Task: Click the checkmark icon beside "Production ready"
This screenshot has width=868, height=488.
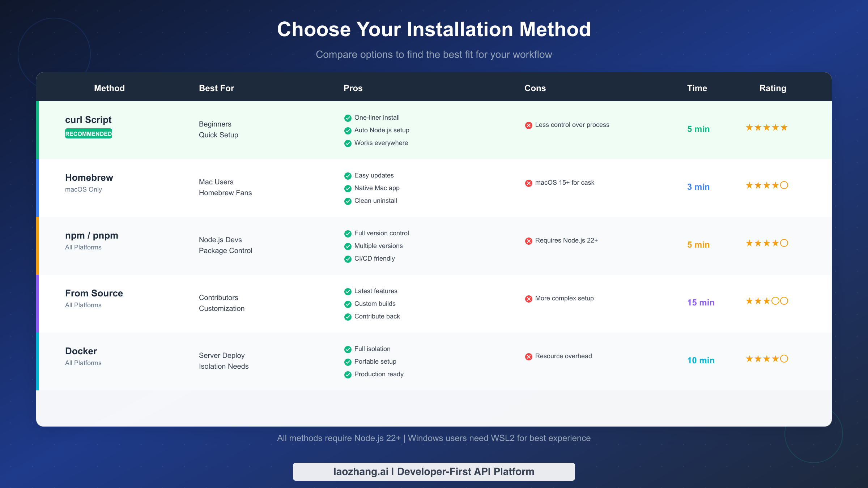Action: [x=348, y=374]
